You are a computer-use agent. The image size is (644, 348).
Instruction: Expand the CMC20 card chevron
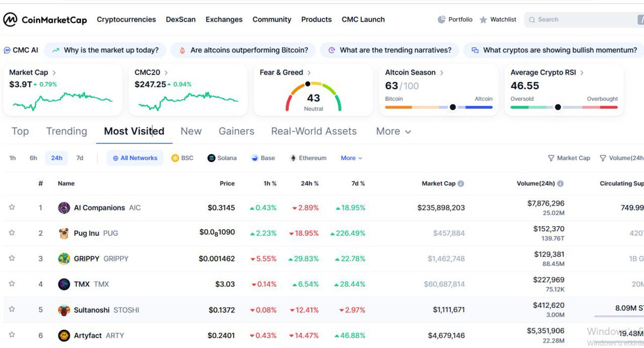pos(166,73)
